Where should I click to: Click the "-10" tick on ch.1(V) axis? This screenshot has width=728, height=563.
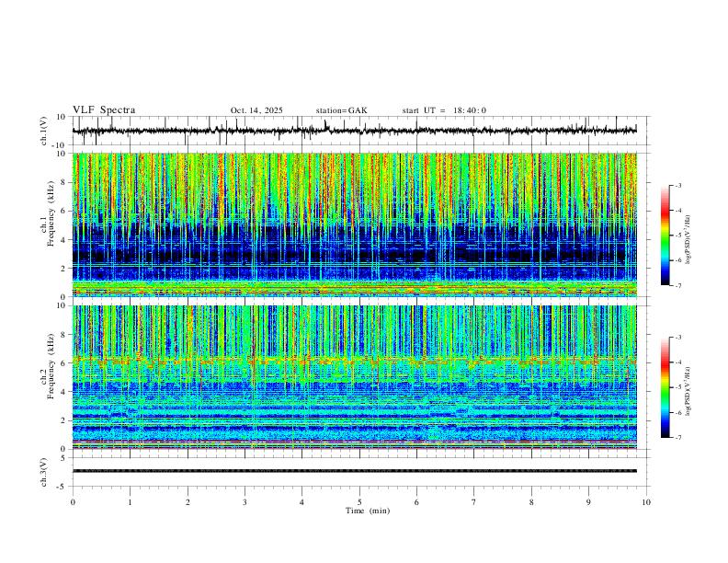61,145
